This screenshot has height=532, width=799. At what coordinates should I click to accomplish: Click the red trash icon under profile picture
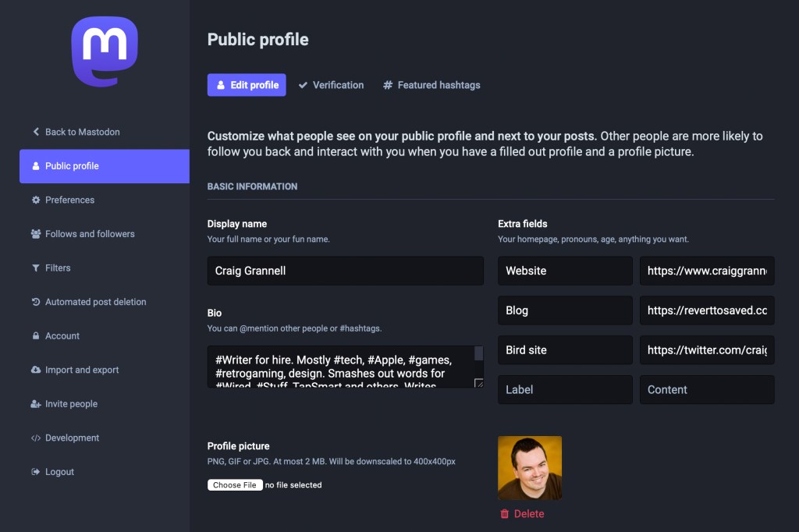(505, 513)
